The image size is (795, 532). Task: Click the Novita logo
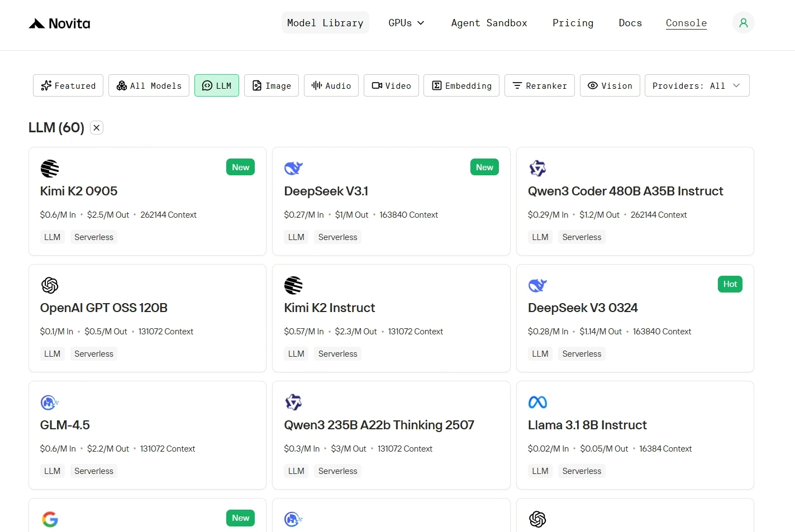[x=59, y=23]
